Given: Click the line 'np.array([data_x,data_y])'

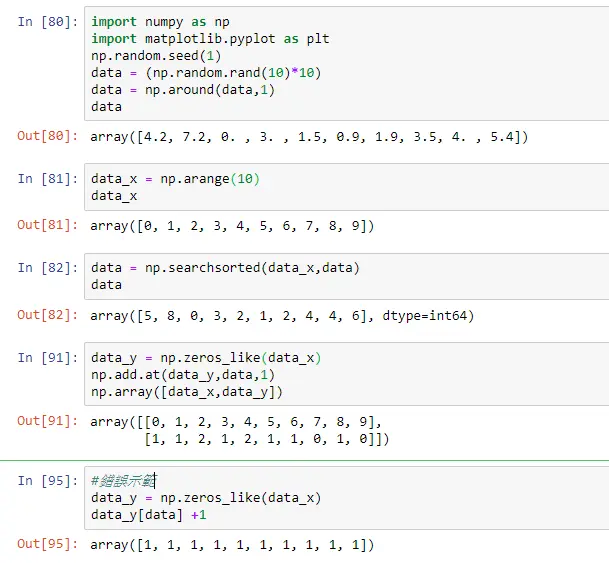Looking at the screenshot, I should pyautogui.click(x=187, y=392).
